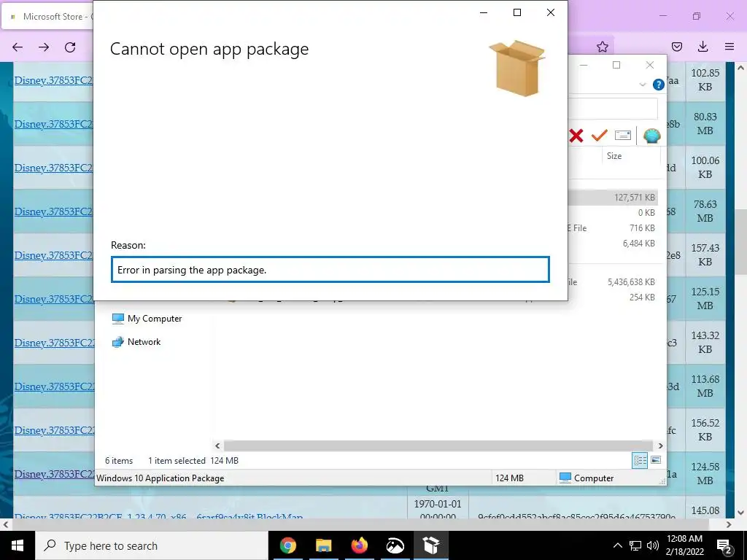This screenshot has width=747, height=560.
Task: Click the red X delete icon
Action: (576, 136)
